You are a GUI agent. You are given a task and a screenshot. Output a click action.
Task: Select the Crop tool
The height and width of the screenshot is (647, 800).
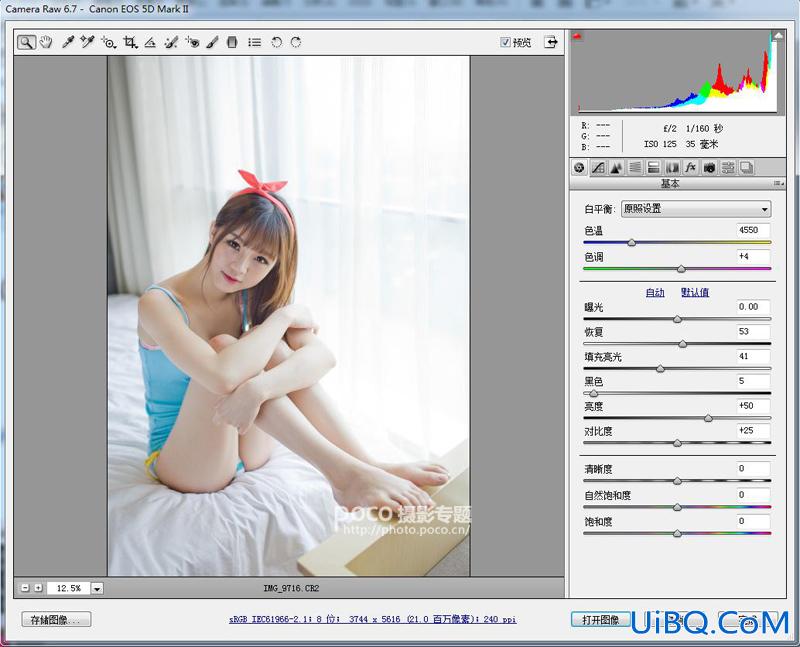point(130,42)
